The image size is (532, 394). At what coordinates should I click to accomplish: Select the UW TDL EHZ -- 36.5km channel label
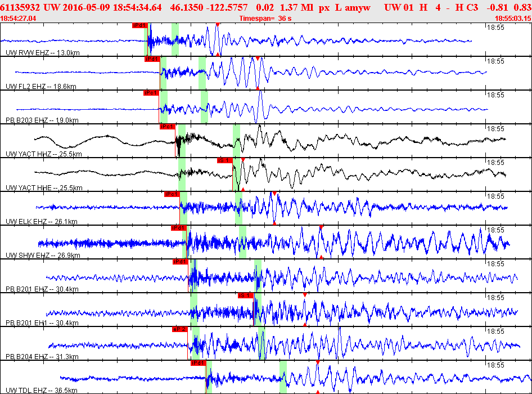point(42,390)
